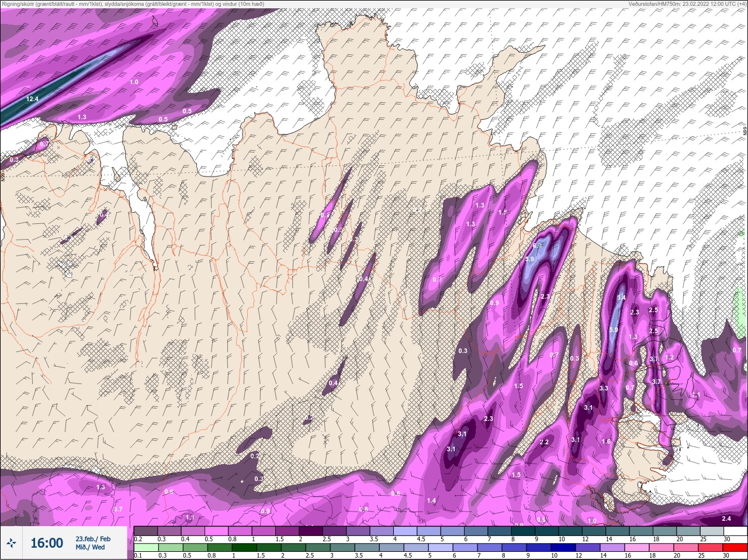Screen dimensions: 748x560
Task: Click the 12.4 precipitation value on the map
Action: coord(32,99)
